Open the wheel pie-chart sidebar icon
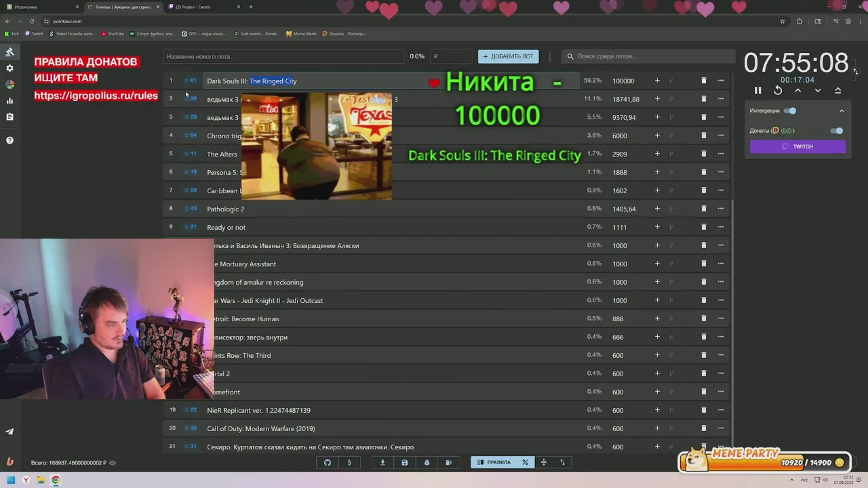The width and height of the screenshot is (868, 488). click(x=9, y=85)
